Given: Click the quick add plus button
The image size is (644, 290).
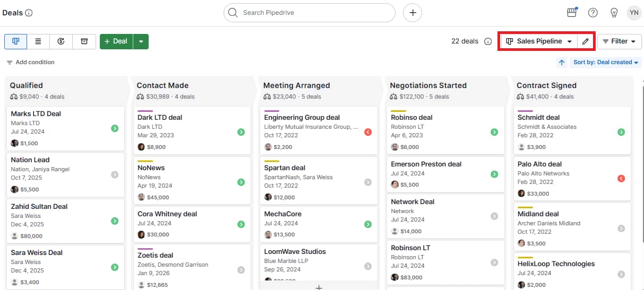Looking at the screenshot, I should tap(413, 13).
